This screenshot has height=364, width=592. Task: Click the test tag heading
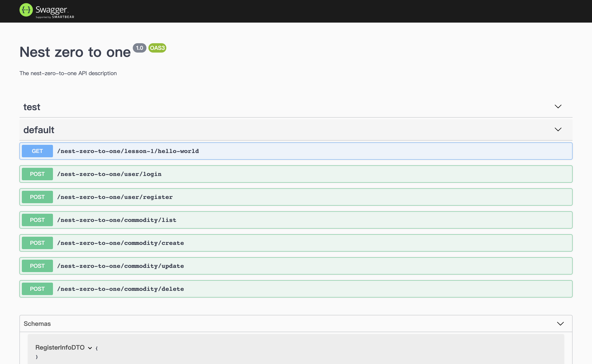pos(32,107)
